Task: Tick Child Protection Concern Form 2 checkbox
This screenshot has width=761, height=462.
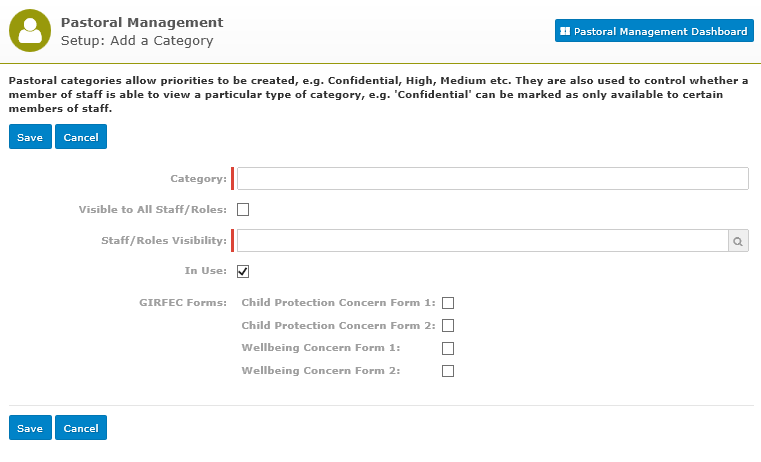Action: (x=448, y=325)
